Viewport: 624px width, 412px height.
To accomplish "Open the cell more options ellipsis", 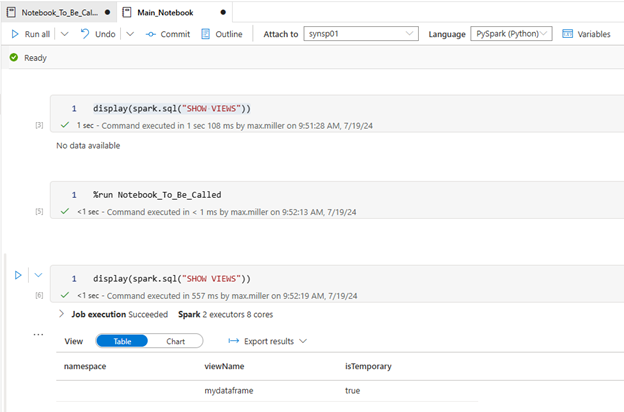I will [x=39, y=334].
